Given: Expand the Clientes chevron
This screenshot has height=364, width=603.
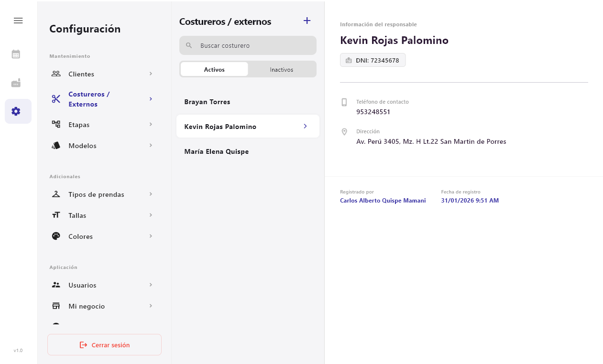Looking at the screenshot, I should 151,74.
